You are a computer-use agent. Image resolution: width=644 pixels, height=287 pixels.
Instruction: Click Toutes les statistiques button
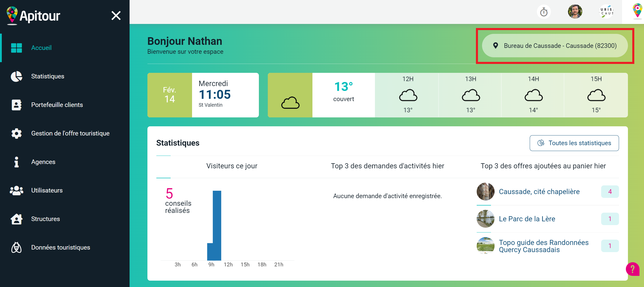574,143
